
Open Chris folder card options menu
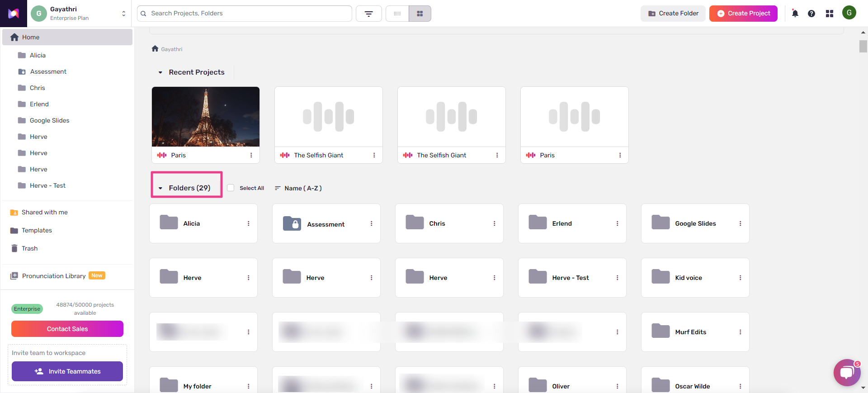tap(495, 223)
